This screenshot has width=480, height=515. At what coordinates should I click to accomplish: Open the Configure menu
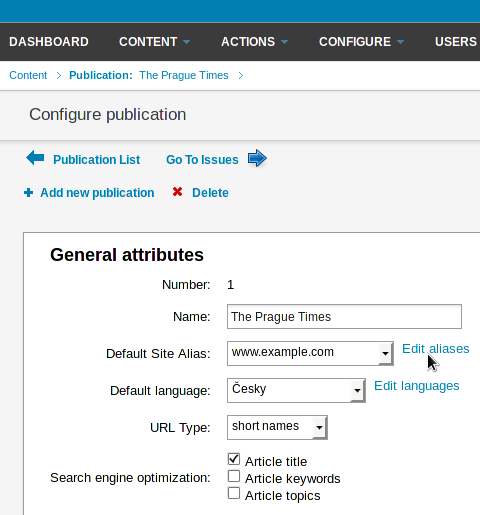[362, 42]
